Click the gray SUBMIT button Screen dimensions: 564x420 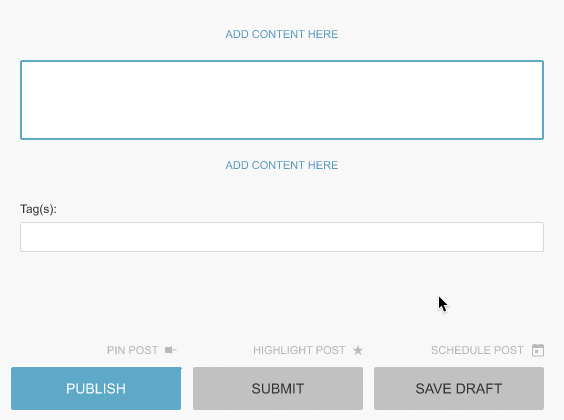pos(278,388)
